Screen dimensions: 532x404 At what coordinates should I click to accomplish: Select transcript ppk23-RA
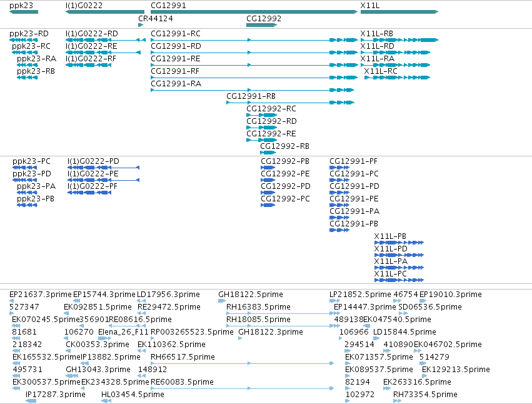[27, 65]
